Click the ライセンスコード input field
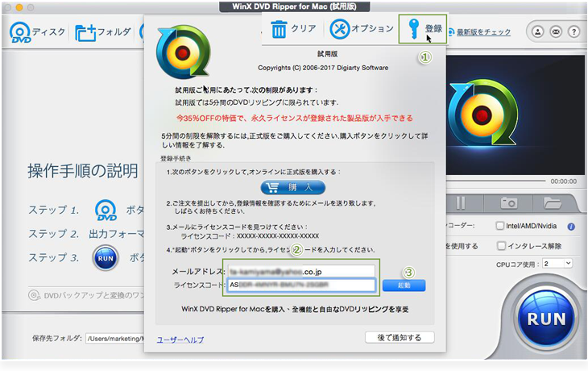Screen dimensions: 588x371 coord(301,286)
